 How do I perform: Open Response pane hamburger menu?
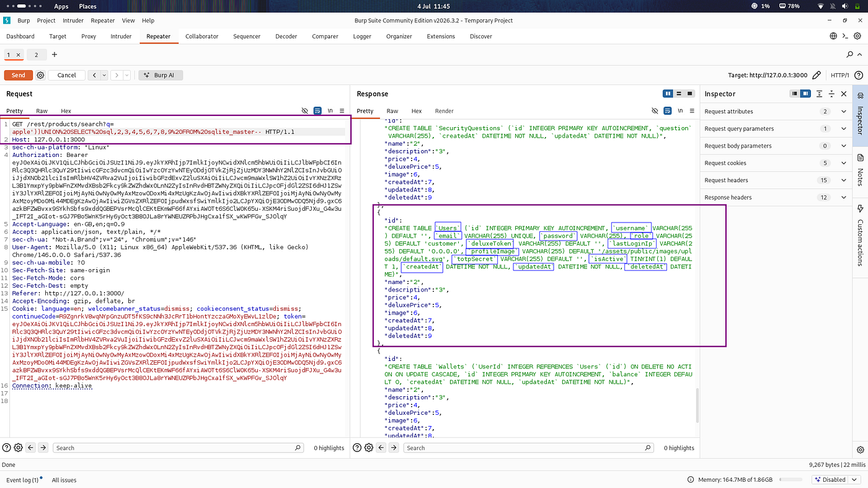click(x=692, y=111)
